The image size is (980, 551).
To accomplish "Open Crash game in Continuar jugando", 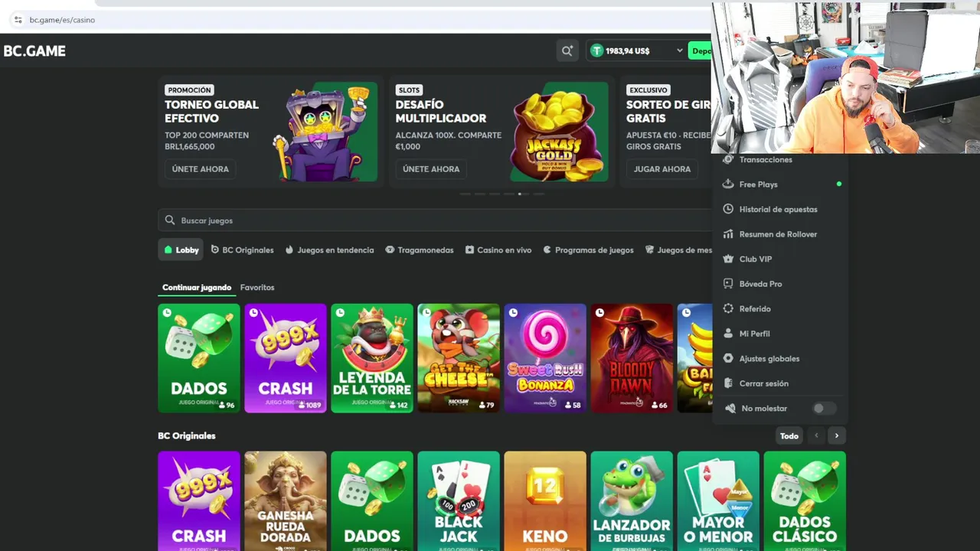I will 286,358.
